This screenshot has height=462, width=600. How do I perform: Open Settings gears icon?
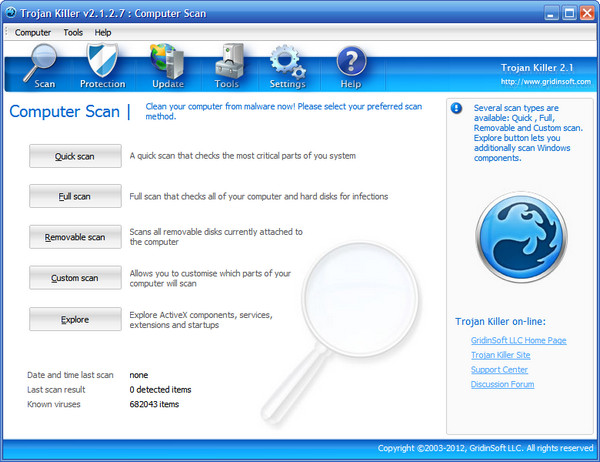(x=287, y=62)
